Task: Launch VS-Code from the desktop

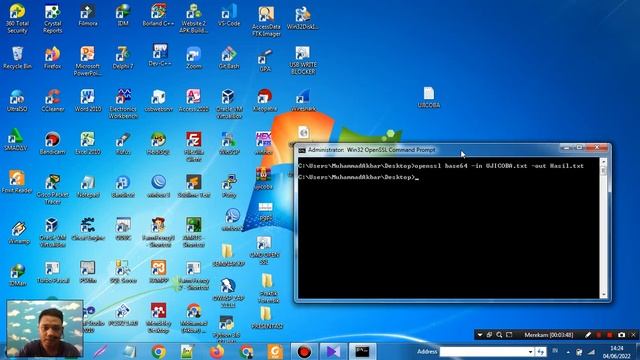Action: 229,16
